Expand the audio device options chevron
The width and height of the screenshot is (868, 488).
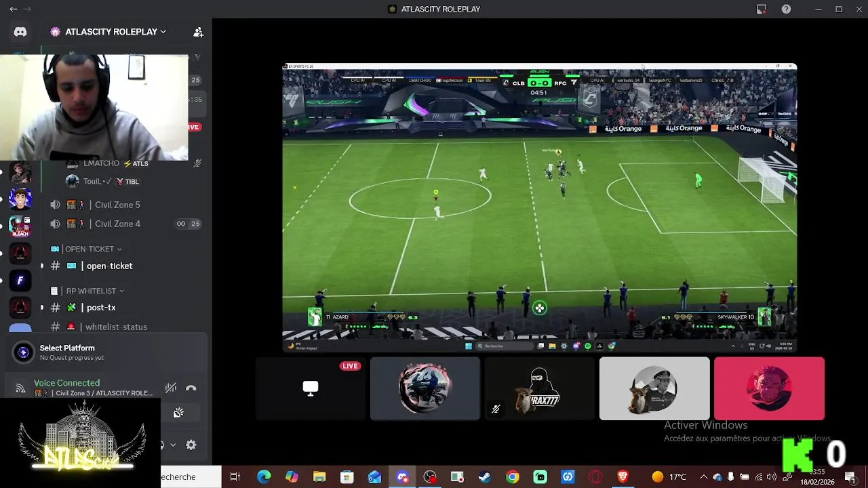point(173,445)
